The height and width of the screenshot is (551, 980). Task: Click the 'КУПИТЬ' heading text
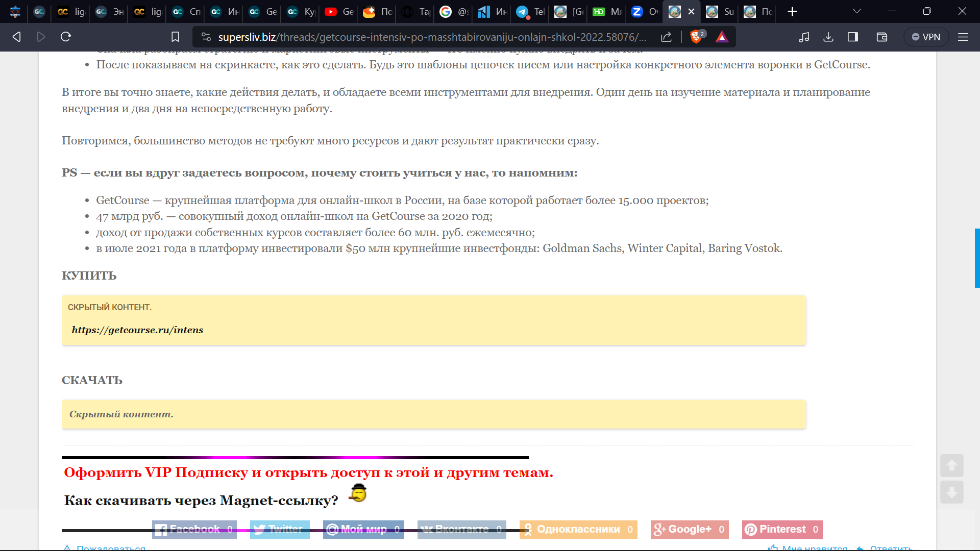(x=89, y=276)
